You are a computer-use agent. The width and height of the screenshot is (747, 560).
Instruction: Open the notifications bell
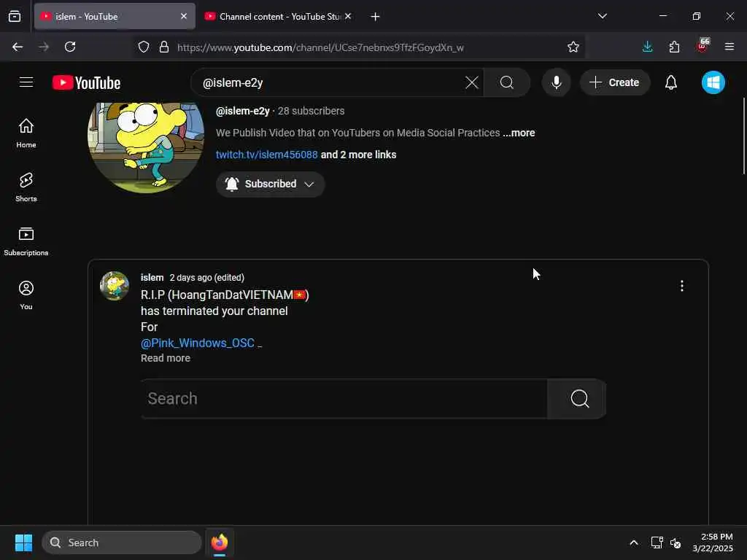pos(671,82)
